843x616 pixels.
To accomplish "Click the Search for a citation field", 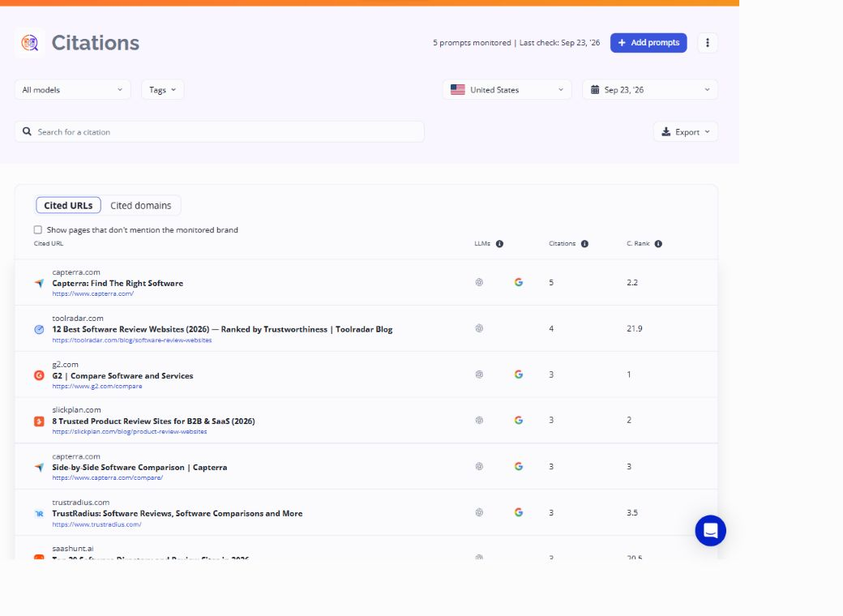I will click(x=220, y=131).
